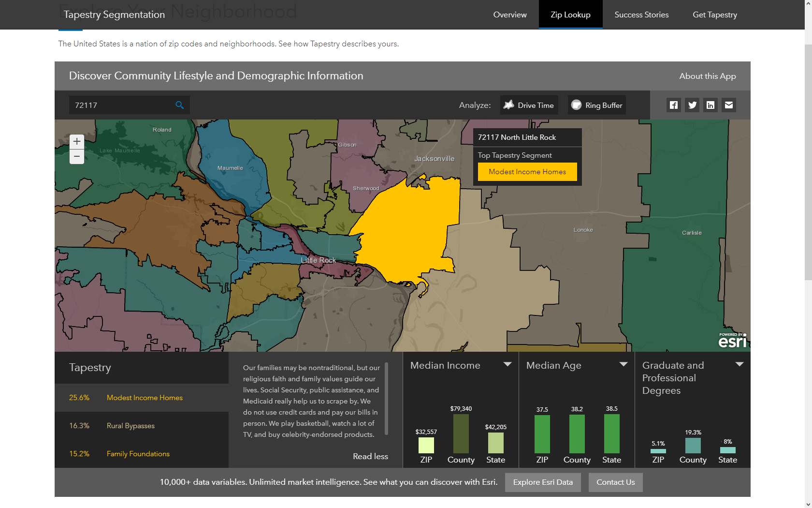Click the page vertical scrollbar
Image resolution: width=812 pixels, height=508 pixels.
808,162
